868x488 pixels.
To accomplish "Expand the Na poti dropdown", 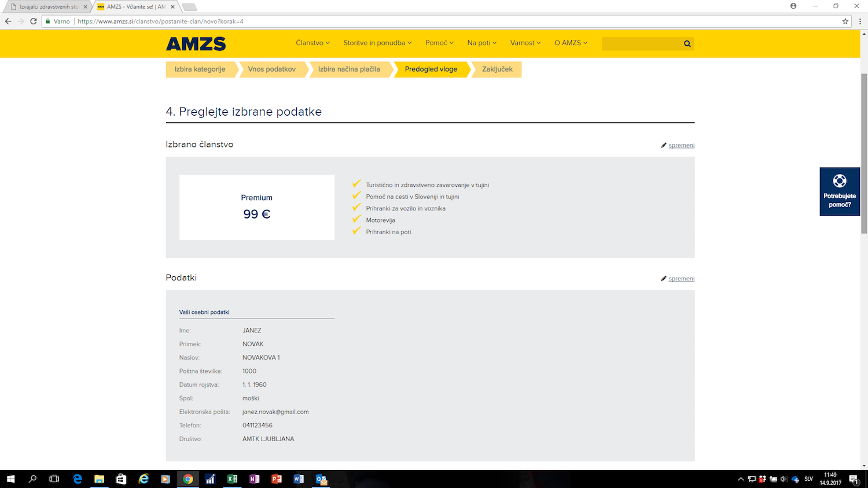I will 481,43.
